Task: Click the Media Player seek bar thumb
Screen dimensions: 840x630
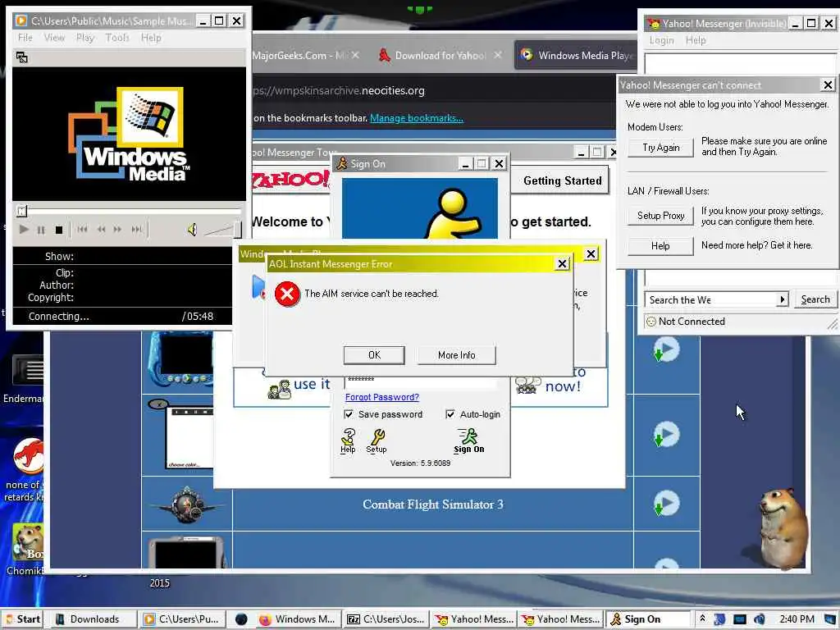Action: point(21,211)
